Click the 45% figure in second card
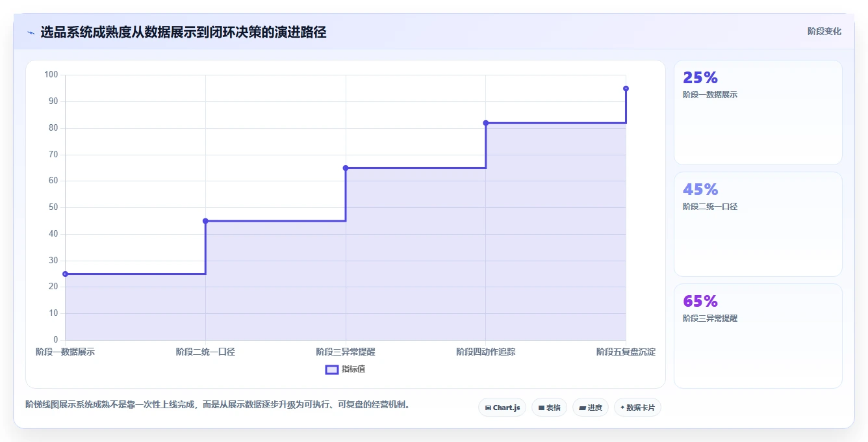868x442 pixels. coord(700,190)
